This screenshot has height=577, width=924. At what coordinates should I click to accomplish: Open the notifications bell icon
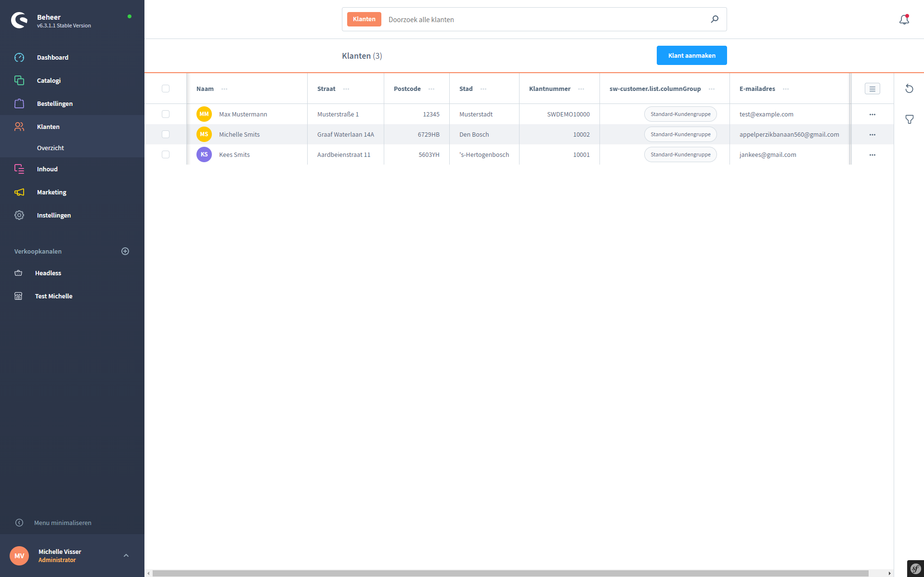coord(904,20)
